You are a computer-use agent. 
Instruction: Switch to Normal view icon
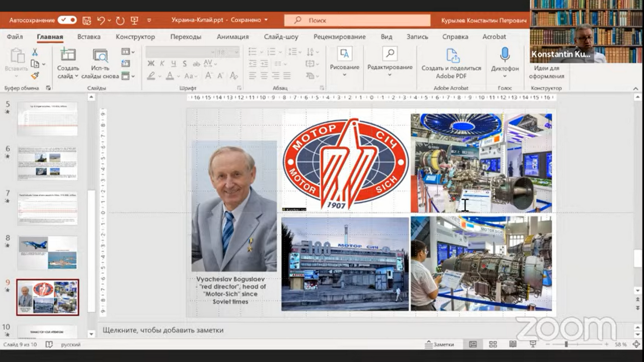[x=473, y=344]
